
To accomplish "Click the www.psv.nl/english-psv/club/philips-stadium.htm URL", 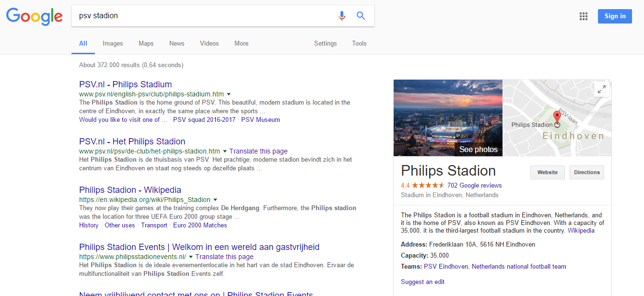I will 152,94.
